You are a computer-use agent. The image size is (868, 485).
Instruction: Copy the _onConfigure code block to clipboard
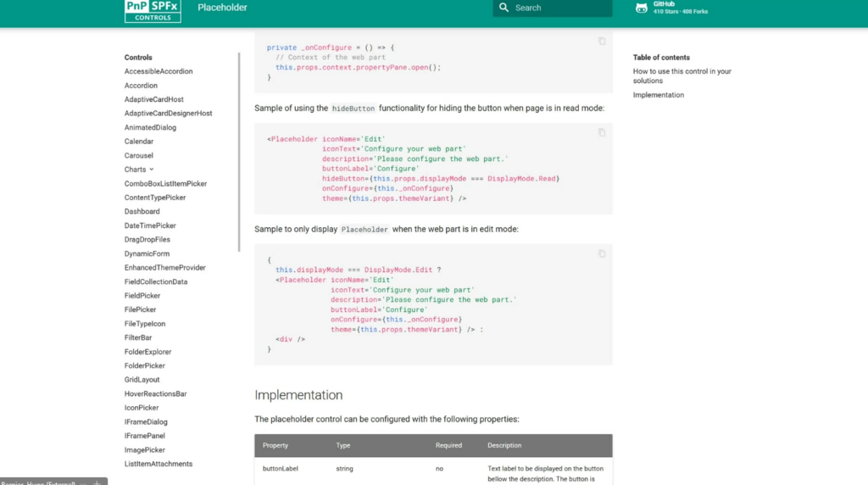602,41
